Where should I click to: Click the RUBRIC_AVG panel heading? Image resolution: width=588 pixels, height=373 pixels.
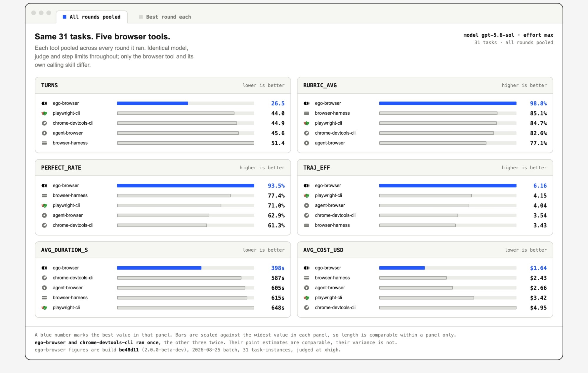coord(320,86)
